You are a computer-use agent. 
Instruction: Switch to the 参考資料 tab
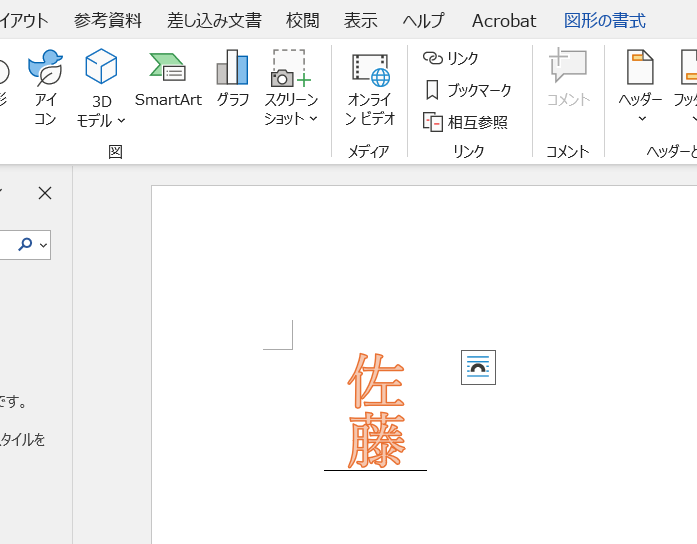coord(108,20)
